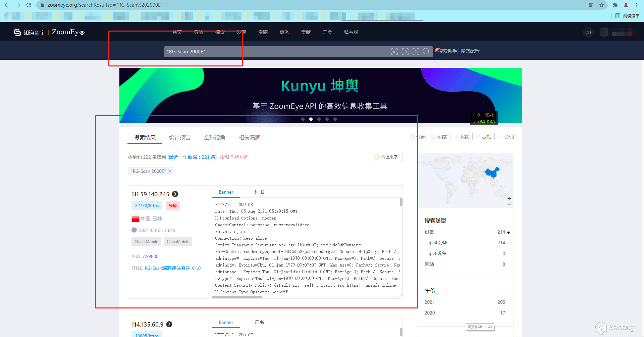This screenshot has width=644, height=337.
Task: Expand the 设备 214 dropdown arrow
Action: [x=508, y=232]
